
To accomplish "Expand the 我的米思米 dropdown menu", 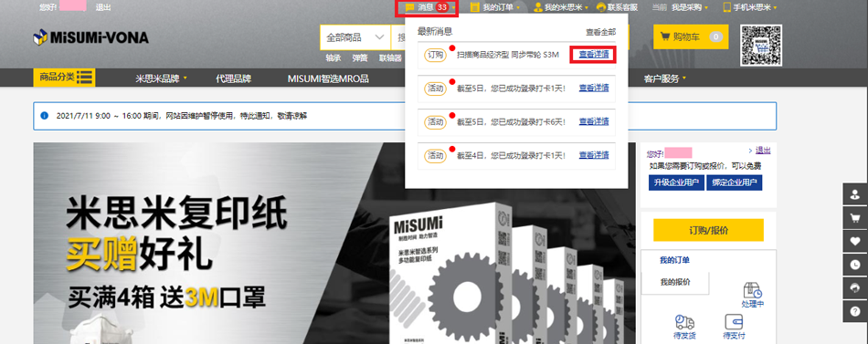I will coord(587,7).
